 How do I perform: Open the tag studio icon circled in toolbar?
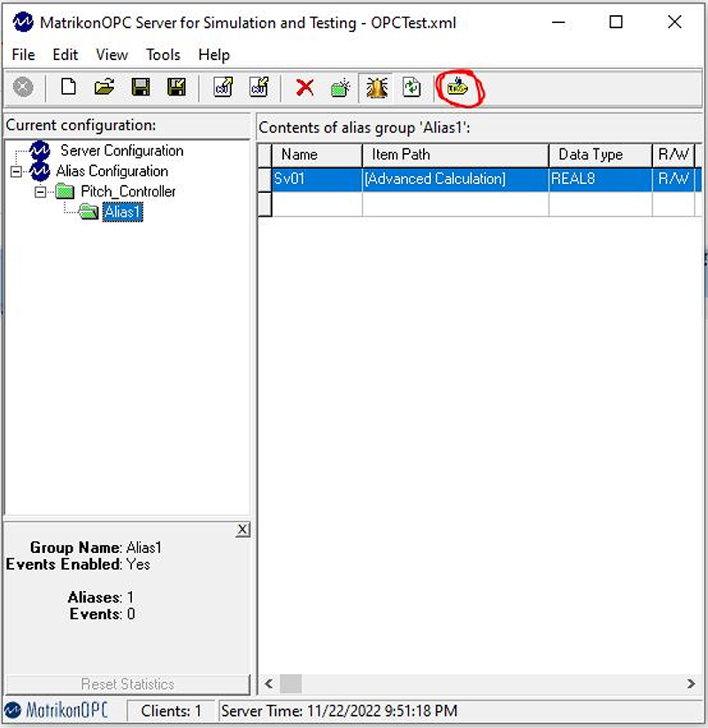pos(458,88)
